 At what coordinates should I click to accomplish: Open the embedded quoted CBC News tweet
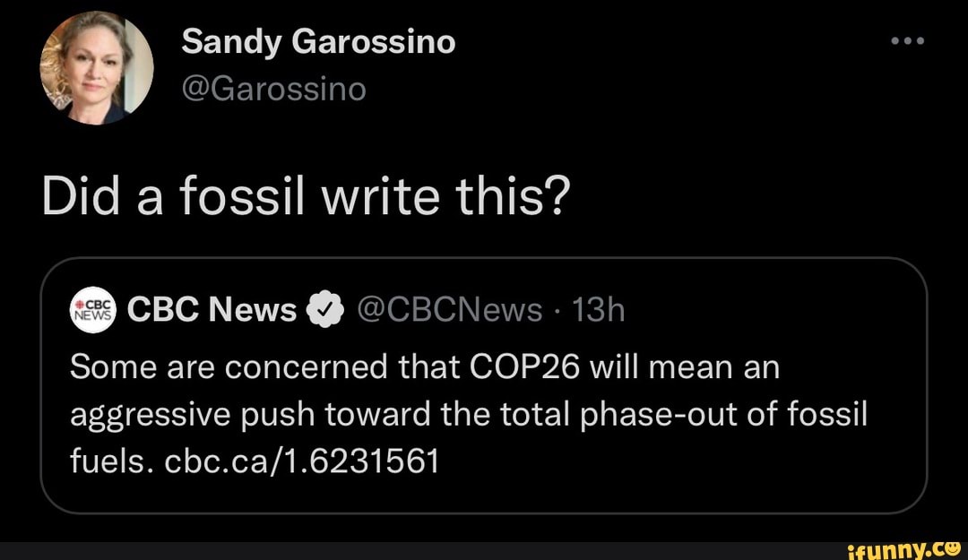[484, 385]
